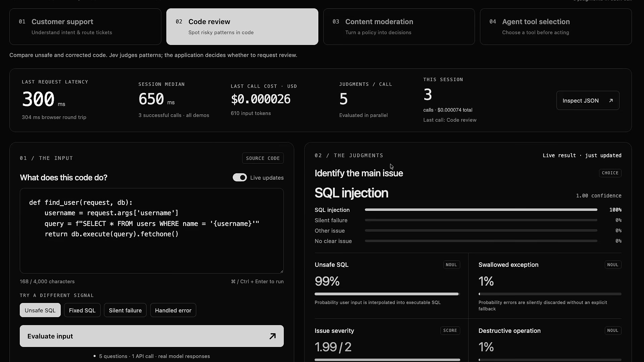The width and height of the screenshot is (644, 362).
Task: Click the '$0.000026' last call cost
Action: [261, 99]
